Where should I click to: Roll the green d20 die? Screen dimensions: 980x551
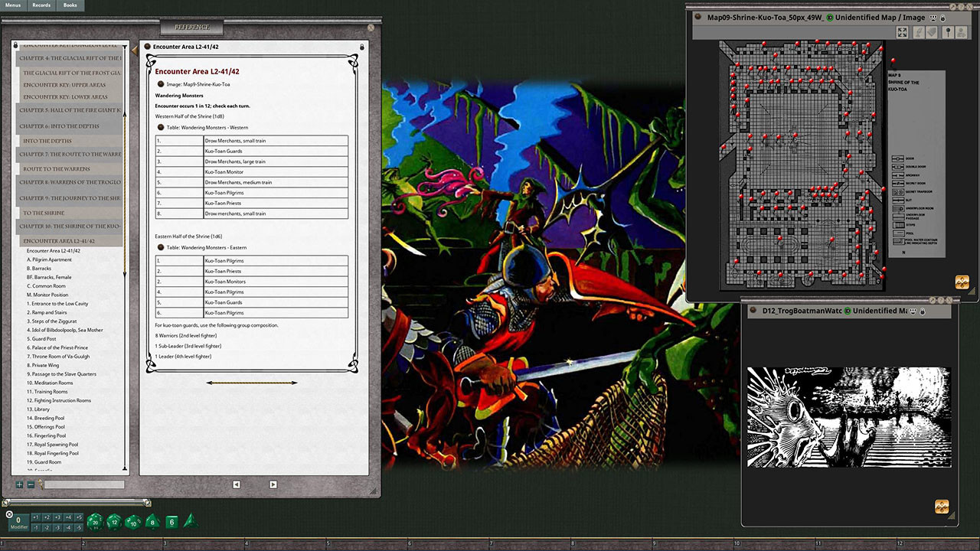point(95,522)
